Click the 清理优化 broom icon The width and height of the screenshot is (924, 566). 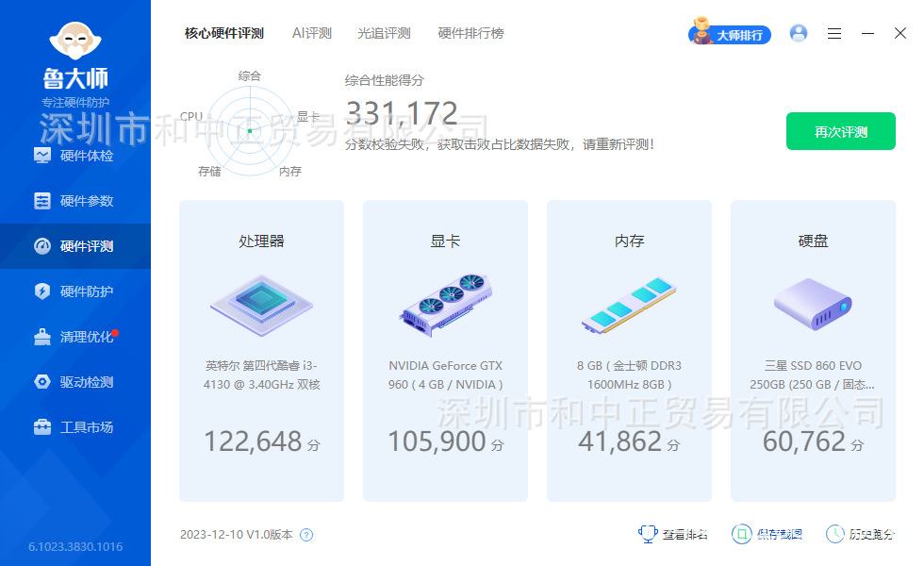point(42,337)
